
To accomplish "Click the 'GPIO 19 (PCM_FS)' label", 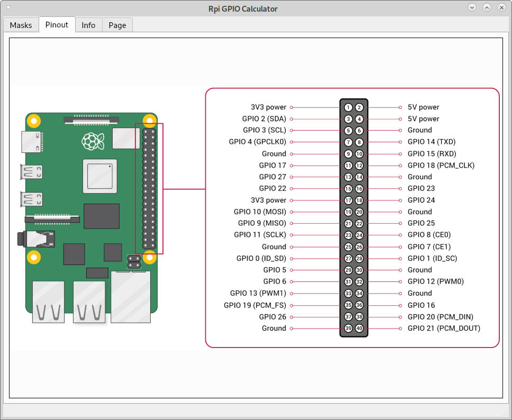I will click(255, 305).
